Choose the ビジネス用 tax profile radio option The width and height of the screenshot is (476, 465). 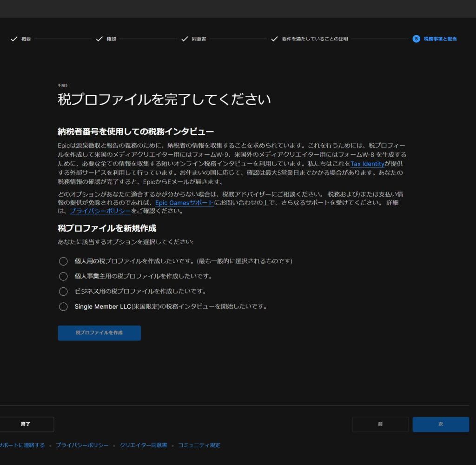click(x=63, y=292)
